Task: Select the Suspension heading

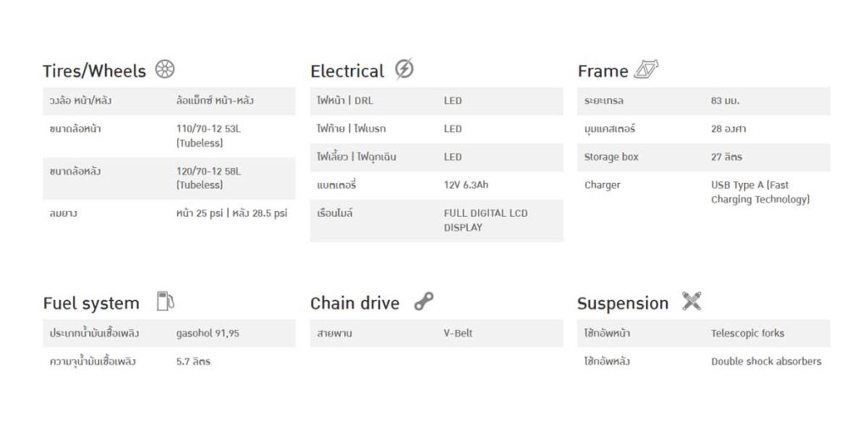Action: tap(623, 304)
